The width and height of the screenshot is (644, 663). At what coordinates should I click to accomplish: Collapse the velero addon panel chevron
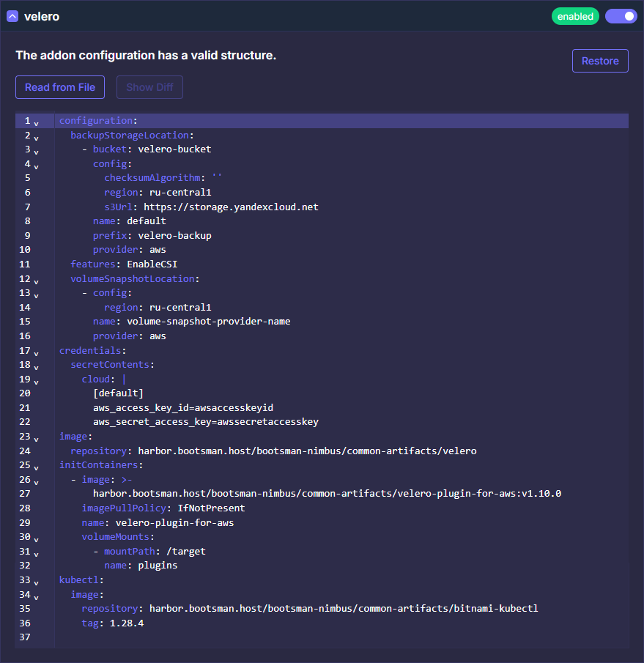point(12,16)
